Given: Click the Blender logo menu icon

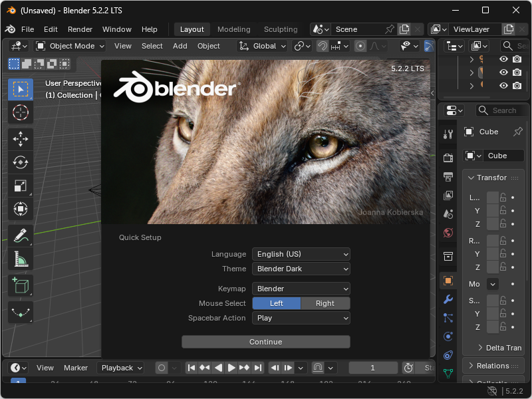Looking at the screenshot, I should (10, 29).
